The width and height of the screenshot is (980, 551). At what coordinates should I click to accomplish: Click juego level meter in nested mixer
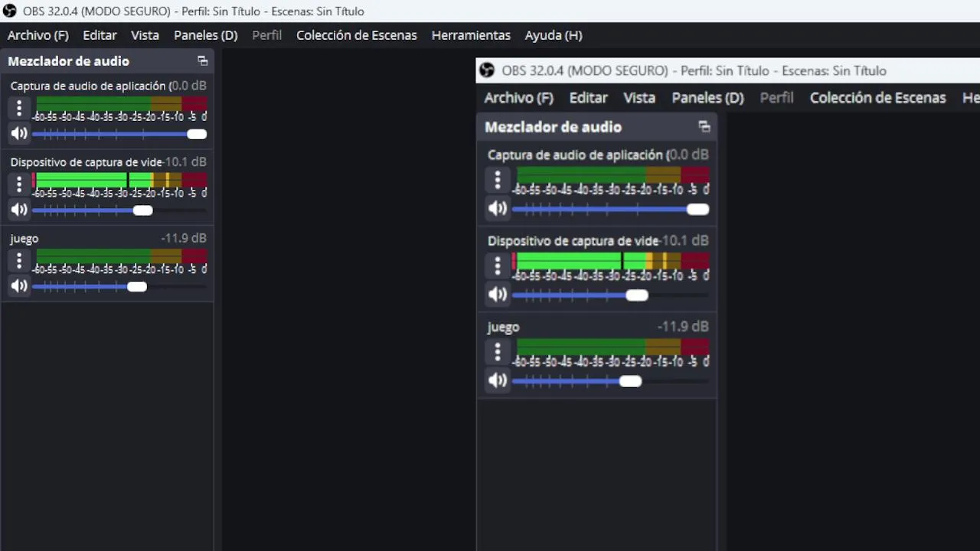[x=611, y=347]
